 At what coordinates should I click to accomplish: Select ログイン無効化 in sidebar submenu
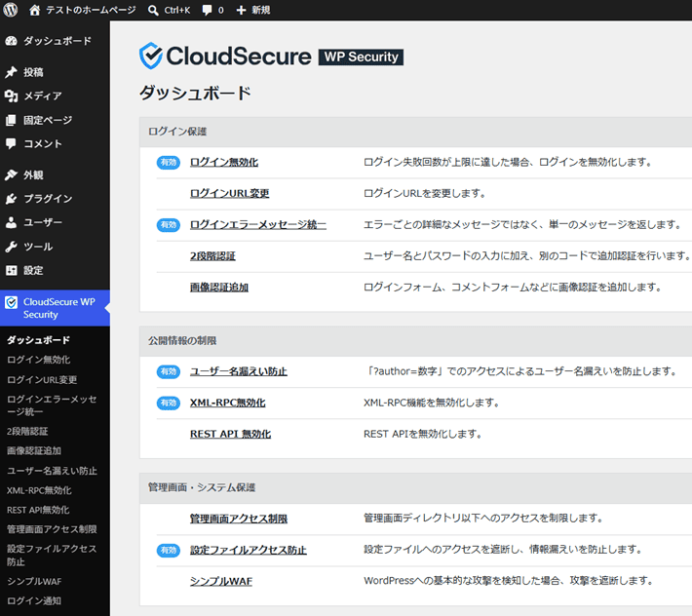[x=38, y=360]
